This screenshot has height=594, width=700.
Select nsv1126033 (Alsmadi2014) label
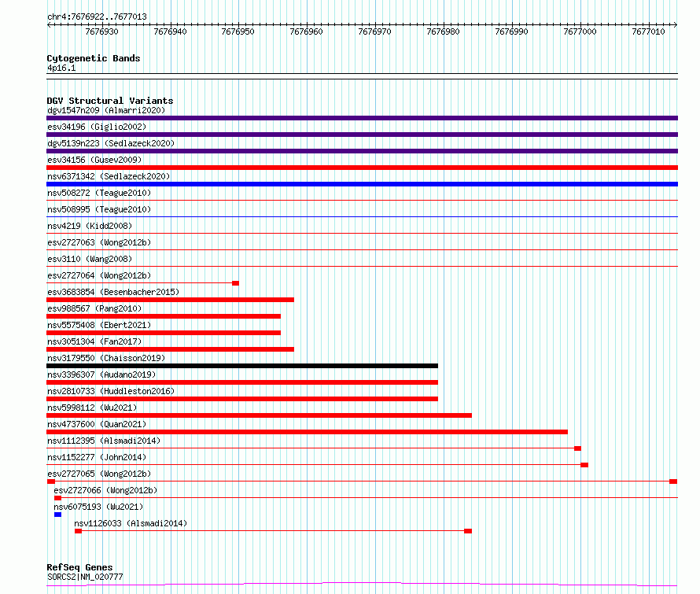[131, 523]
